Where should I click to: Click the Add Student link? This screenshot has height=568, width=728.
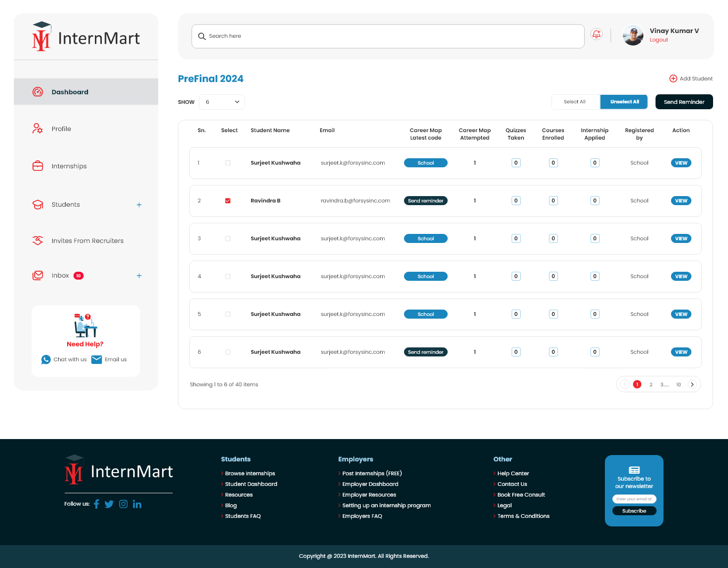click(x=691, y=78)
